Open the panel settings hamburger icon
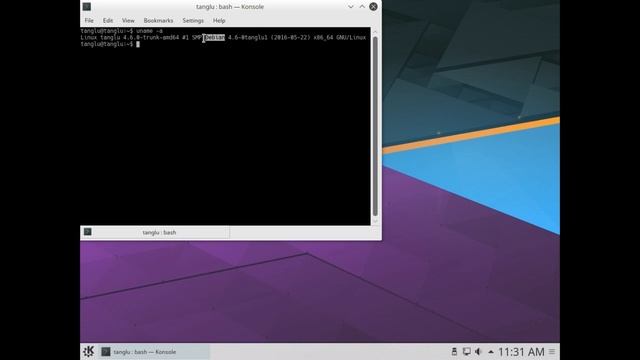The image size is (640, 360). coord(552,351)
